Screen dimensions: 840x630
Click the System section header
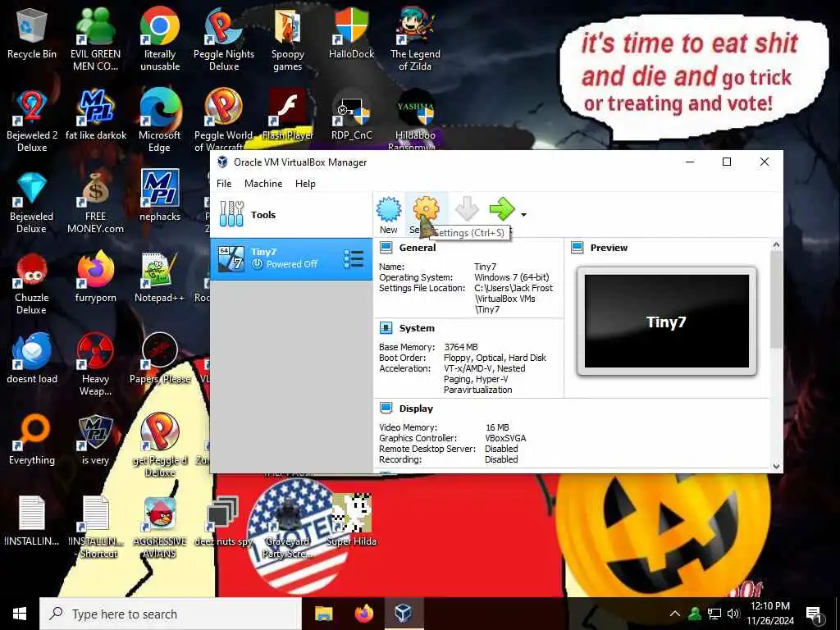pyautogui.click(x=417, y=328)
